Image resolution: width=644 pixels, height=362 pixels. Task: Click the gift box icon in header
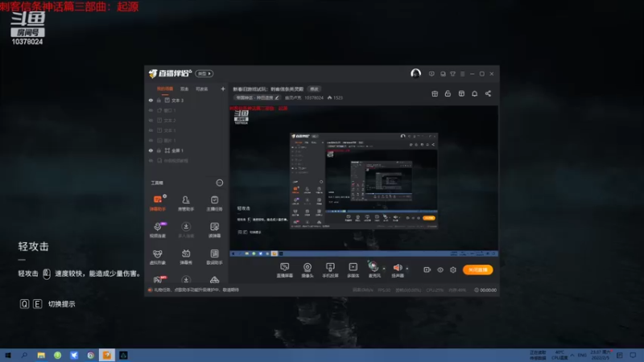tap(435, 93)
